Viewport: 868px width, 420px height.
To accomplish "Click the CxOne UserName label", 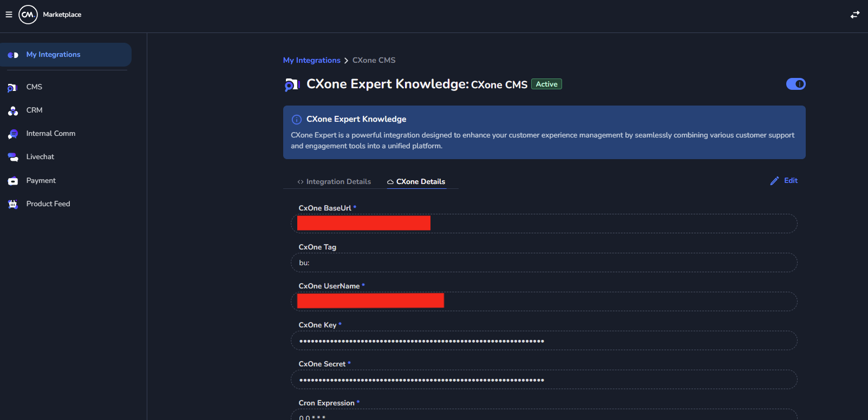I will point(329,286).
